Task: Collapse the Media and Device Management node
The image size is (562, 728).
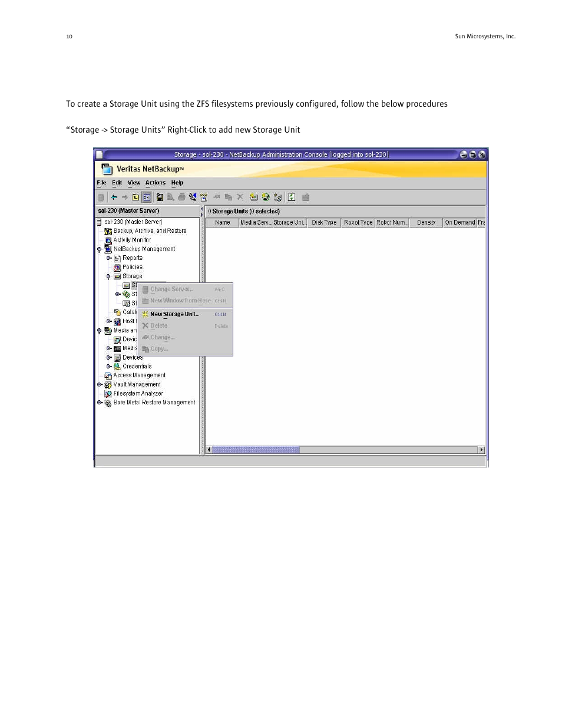Action: point(99,331)
